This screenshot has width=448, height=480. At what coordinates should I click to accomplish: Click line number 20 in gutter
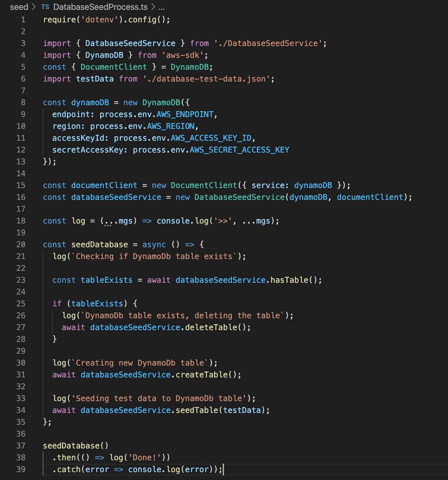(21, 245)
